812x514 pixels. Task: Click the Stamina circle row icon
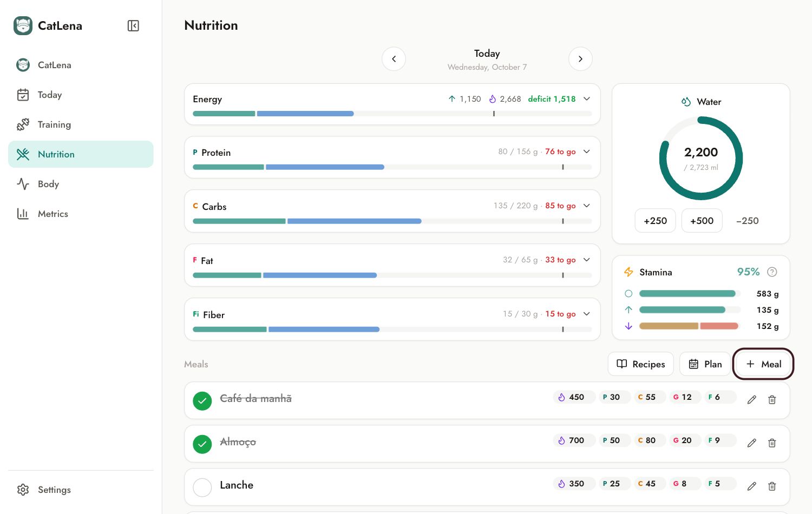tap(628, 294)
